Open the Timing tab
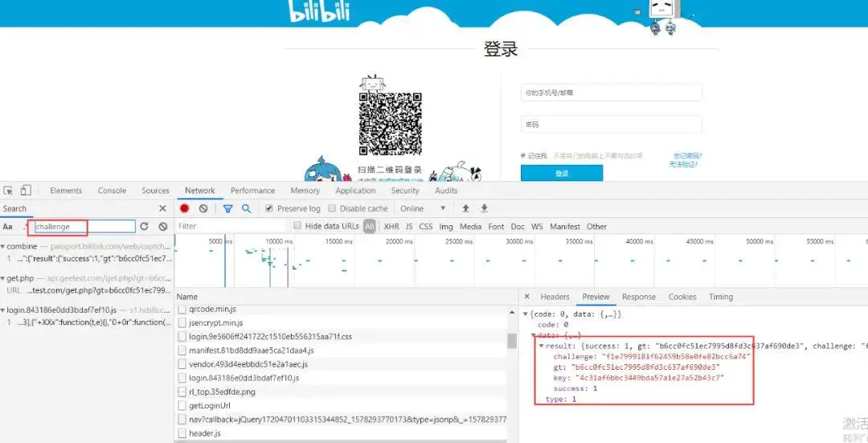Image resolution: width=868 pixels, height=443 pixels. click(x=721, y=297)
